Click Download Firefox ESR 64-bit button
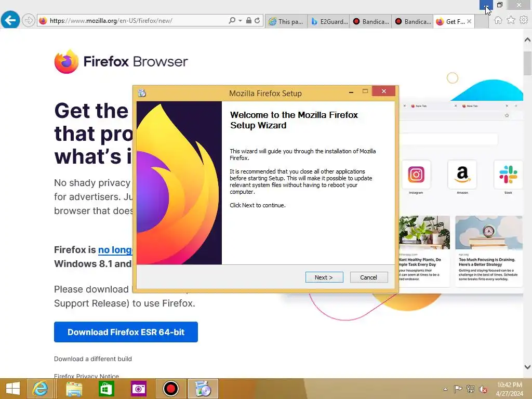 (x=126, y=332)
